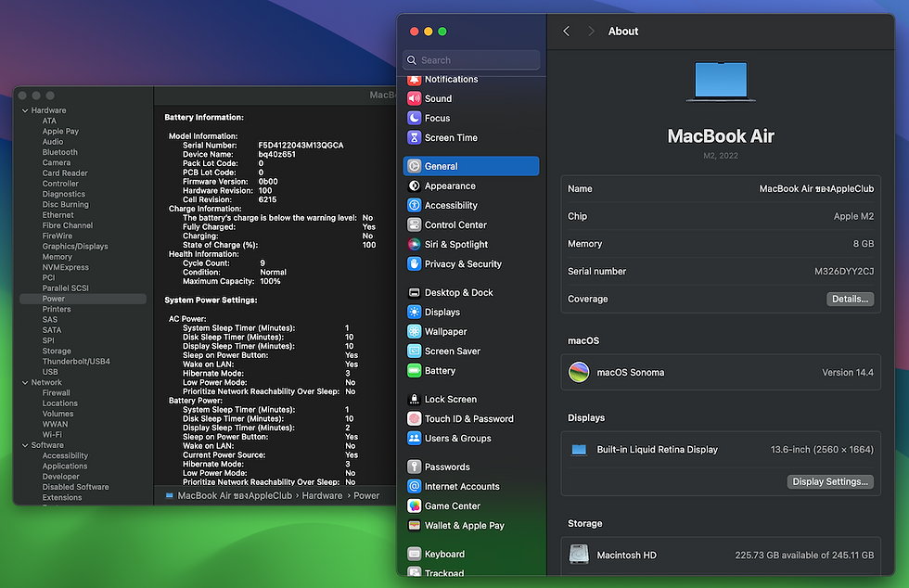Open Accessibility icon in sidebar
Viewport: 909px width, 588px height.
coord(414,205)
